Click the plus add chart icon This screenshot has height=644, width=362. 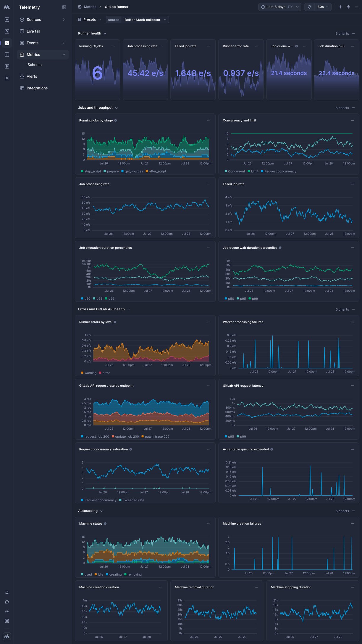point(340,7)
